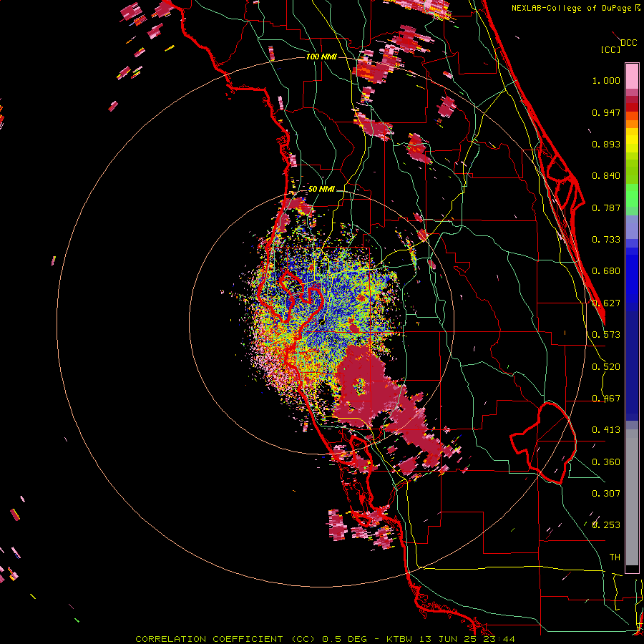
Task: Click the "KTBW" station ID in the caption
Action: pyautogui.click(x=400, y=639)
